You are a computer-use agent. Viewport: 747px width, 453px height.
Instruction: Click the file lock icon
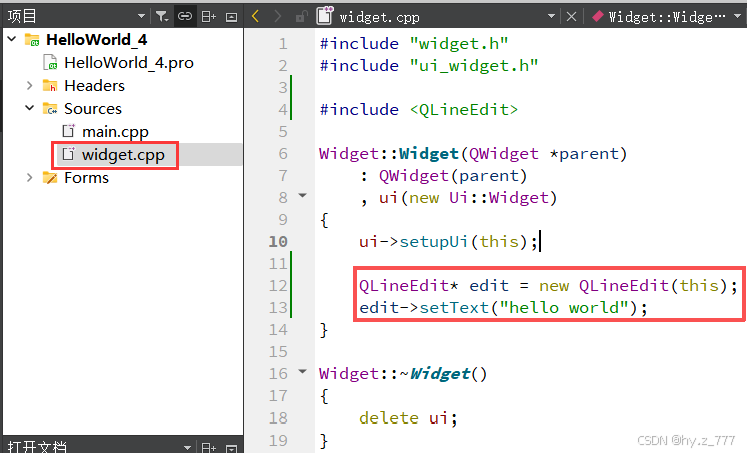(x=301, y=17)
